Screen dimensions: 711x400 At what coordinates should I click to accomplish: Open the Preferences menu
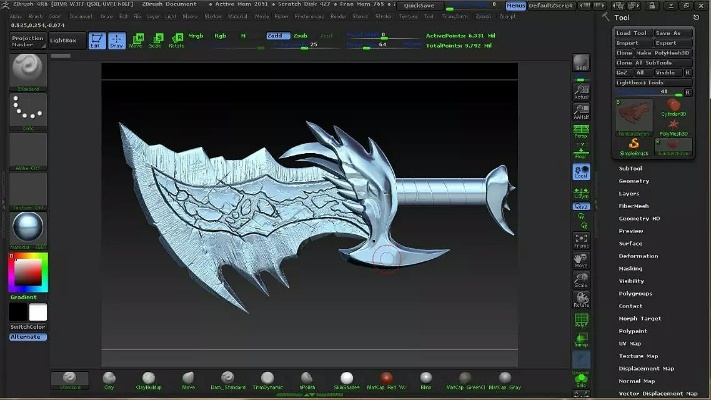tap(309, 16)
